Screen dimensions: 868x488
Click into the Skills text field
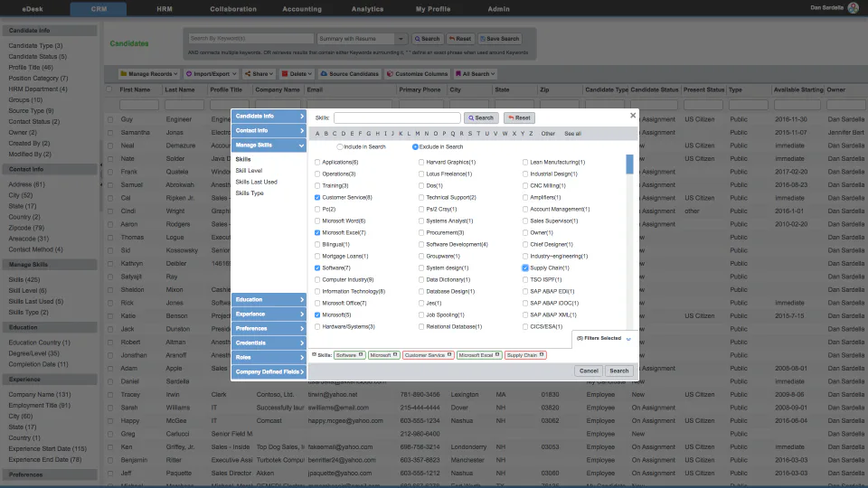397,117
